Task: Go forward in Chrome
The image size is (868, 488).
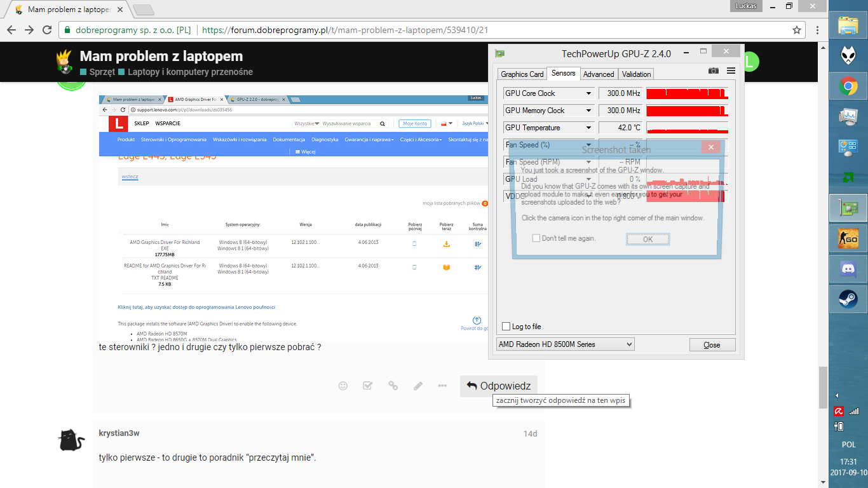Action: tap(29, 30)
